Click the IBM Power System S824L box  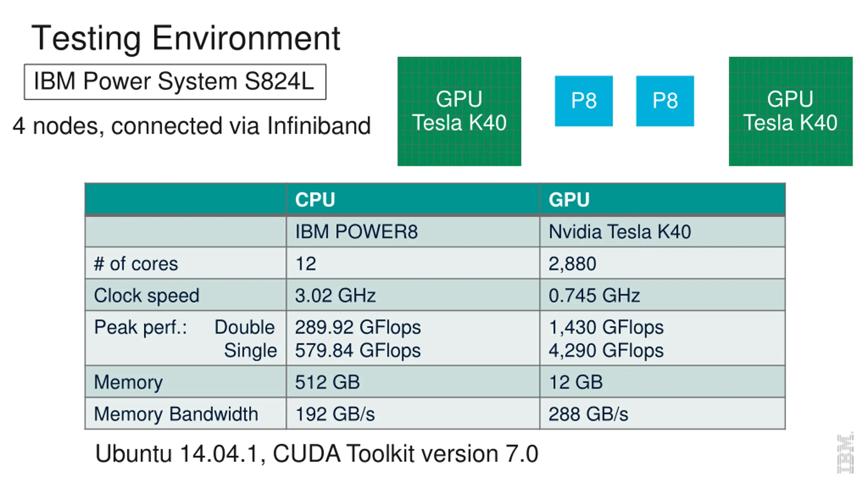tap(175, 82)
